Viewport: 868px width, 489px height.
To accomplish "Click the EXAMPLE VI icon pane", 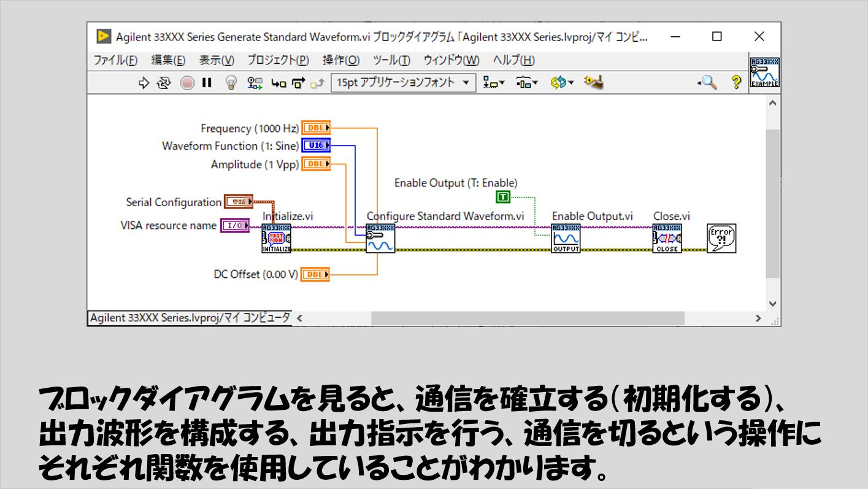I will click(x=765, y=73).
